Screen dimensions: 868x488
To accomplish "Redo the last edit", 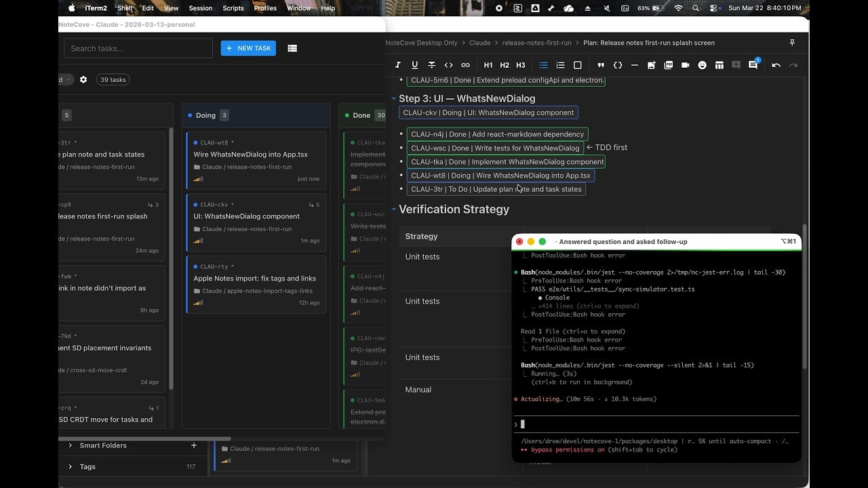I will click(793, 65).
